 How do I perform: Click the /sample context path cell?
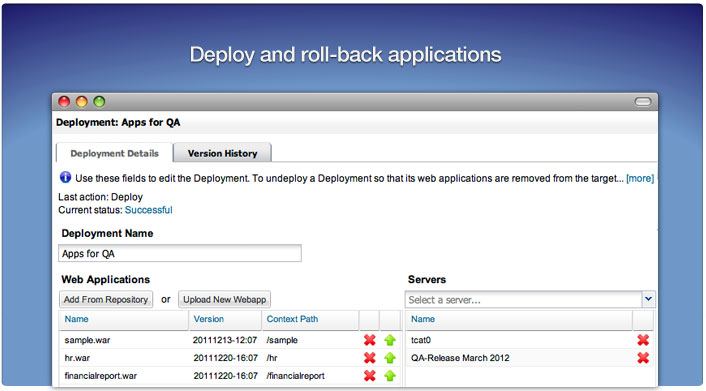point(282,340)
